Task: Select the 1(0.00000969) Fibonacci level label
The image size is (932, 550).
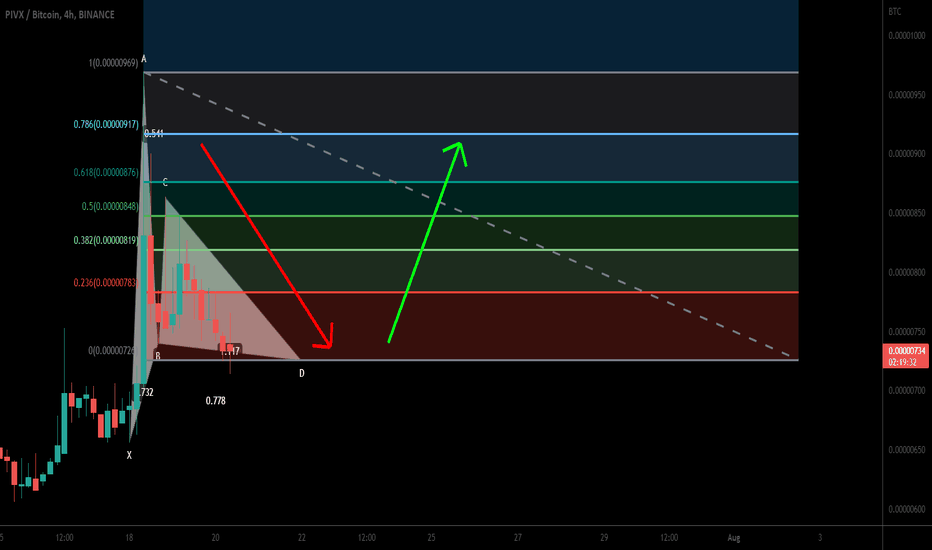Action: [114, 62]
